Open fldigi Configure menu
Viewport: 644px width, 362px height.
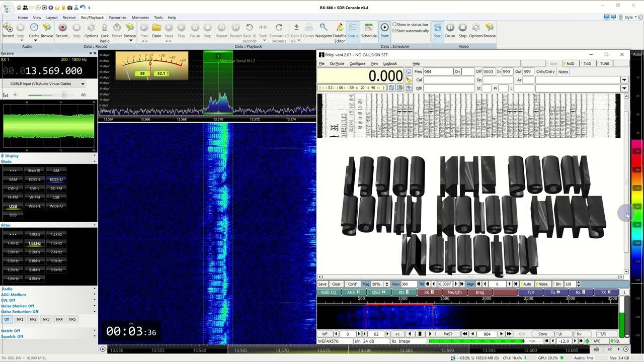[x=357, y=64]
